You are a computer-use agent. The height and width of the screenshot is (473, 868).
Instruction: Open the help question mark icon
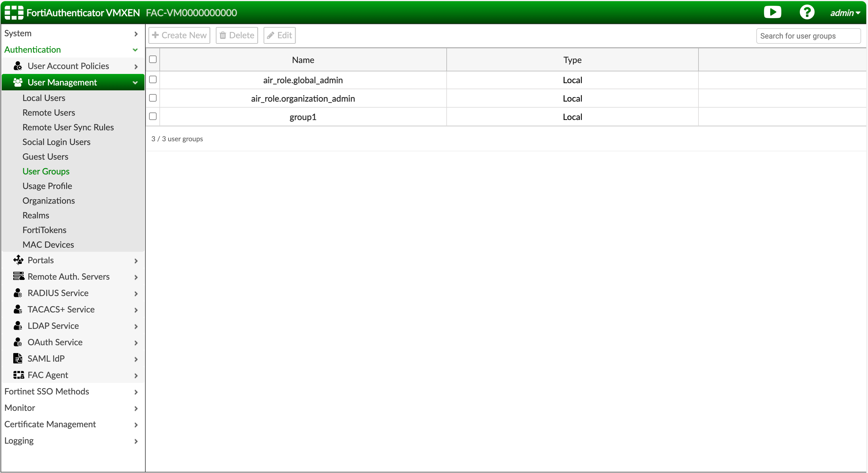point(807,12)
